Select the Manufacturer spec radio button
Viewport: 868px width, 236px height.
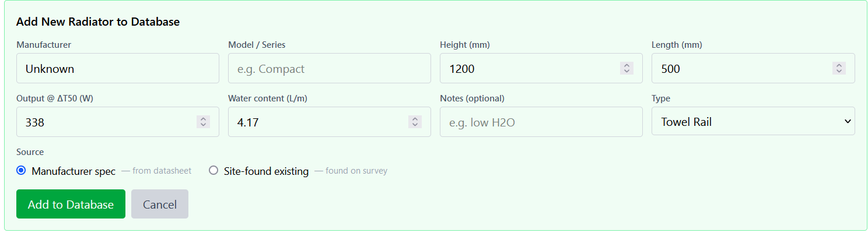[x=22, y=171]
